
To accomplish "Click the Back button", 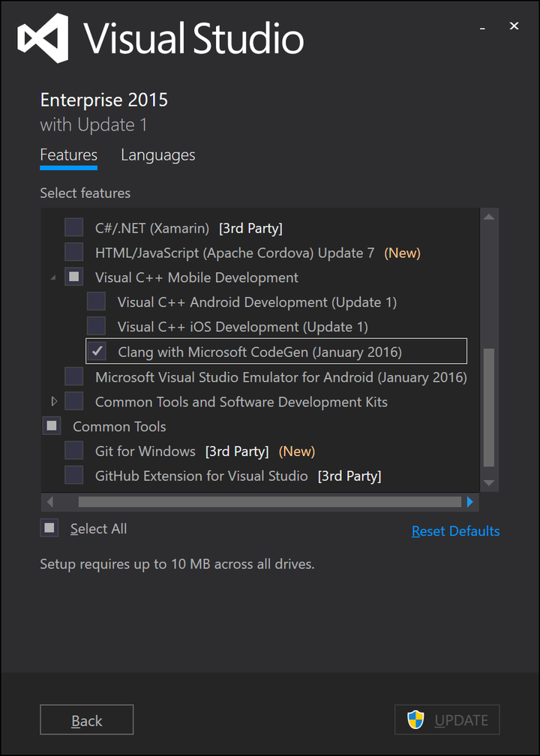I will pos(87,720).
